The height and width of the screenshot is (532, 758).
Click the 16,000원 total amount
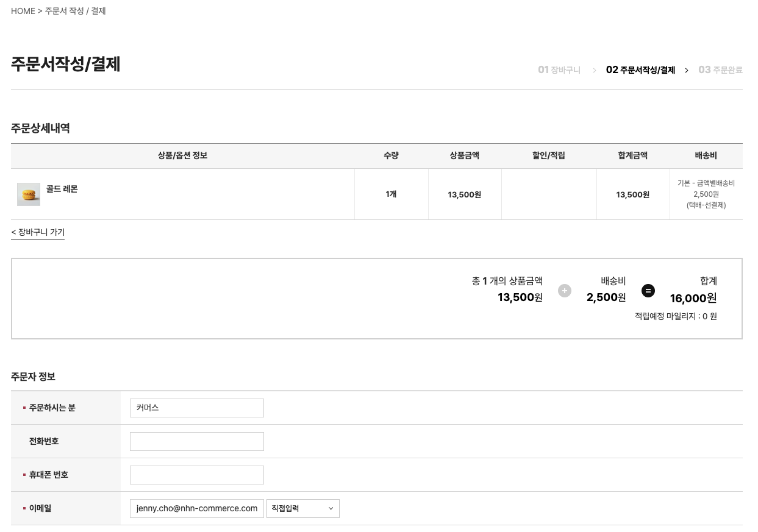[x=693, y=298]
